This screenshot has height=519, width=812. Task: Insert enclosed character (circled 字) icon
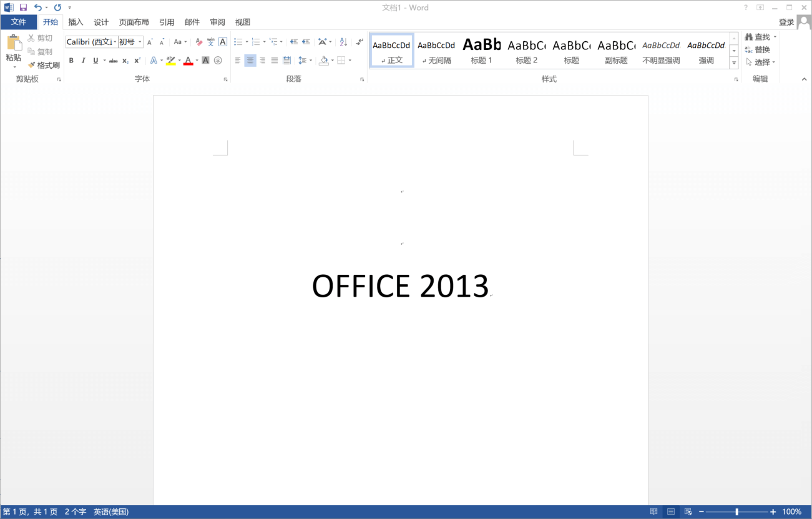(x=218, y=61)
